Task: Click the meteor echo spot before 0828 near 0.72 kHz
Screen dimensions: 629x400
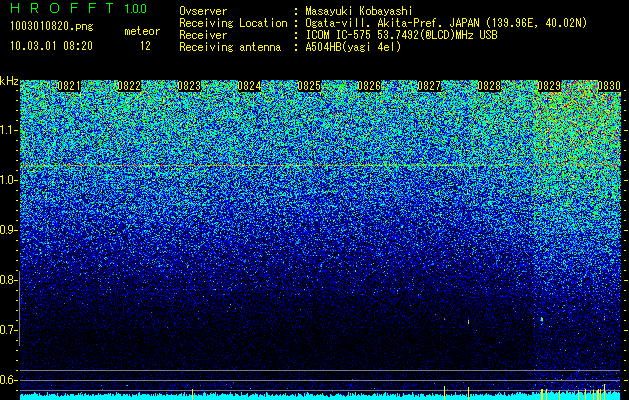Action: coord(469,321)
